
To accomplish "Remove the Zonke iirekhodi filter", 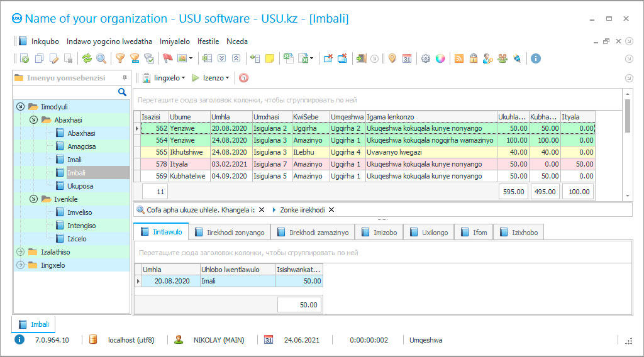I will [331, 210].
